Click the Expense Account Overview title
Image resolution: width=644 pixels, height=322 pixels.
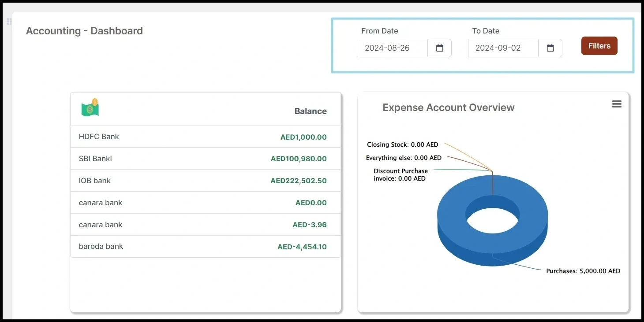[x=449, y=107]
